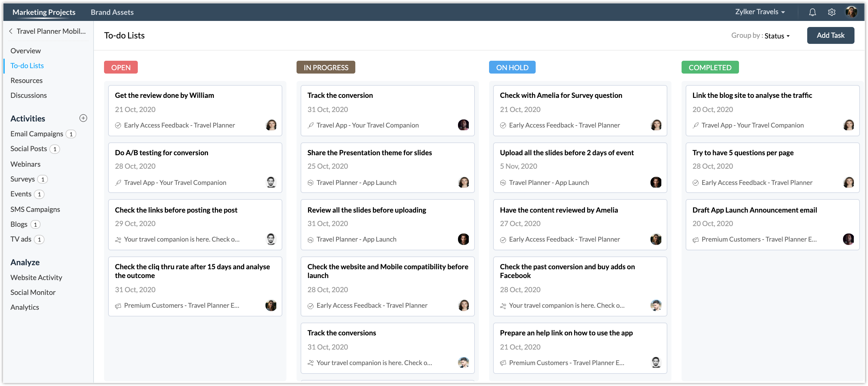Open Website Activity under Analyze
The height and width of the screenshot is (386, 868).
(36, 277)
